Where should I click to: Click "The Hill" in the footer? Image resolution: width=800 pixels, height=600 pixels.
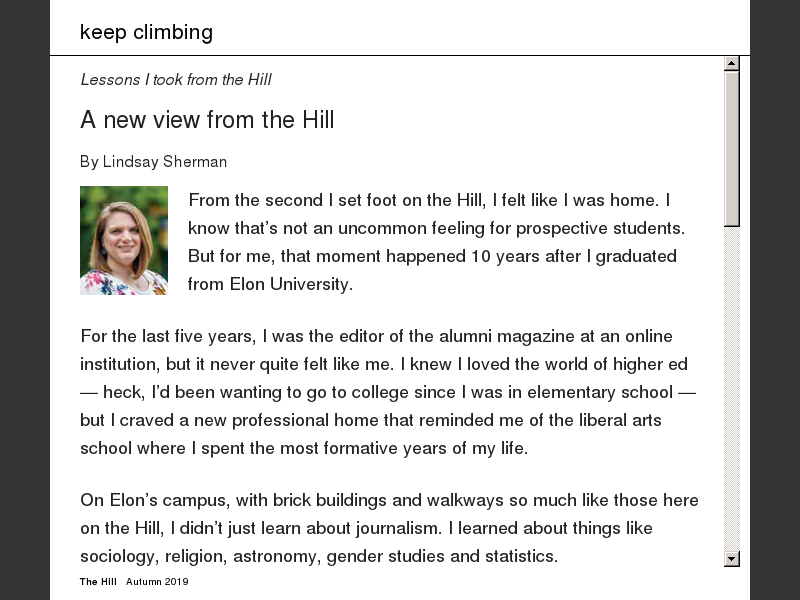[98, 582]
